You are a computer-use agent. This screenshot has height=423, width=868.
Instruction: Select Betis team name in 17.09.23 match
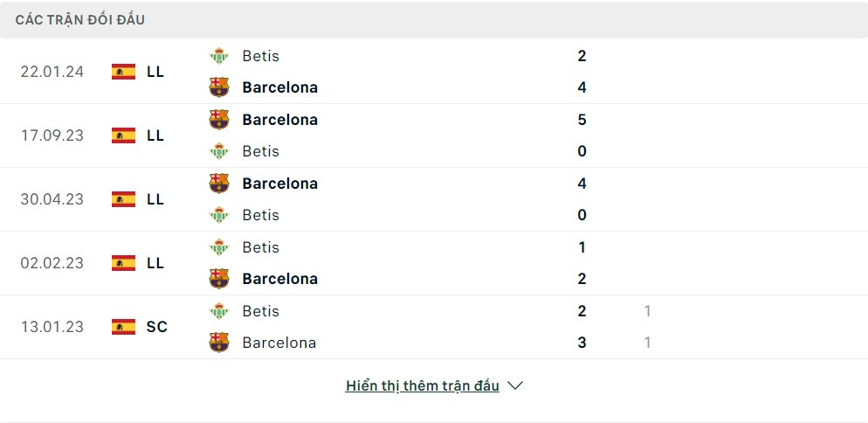pos(260,151)
